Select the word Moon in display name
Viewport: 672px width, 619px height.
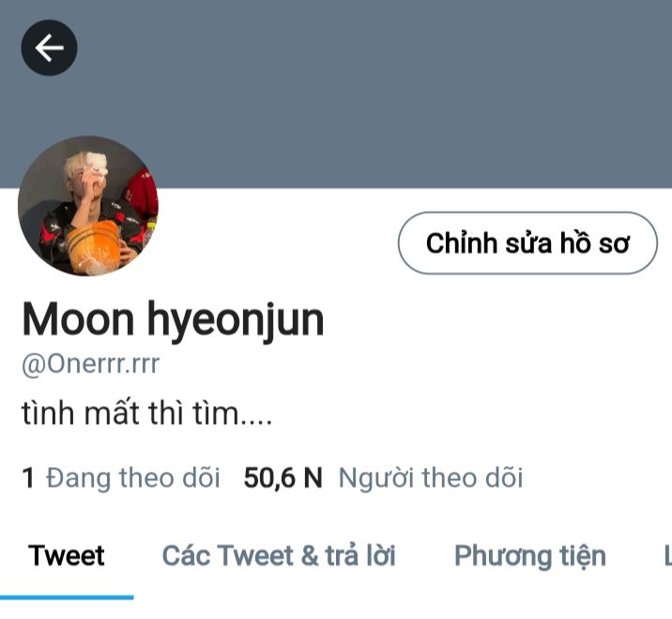(78, 319)
